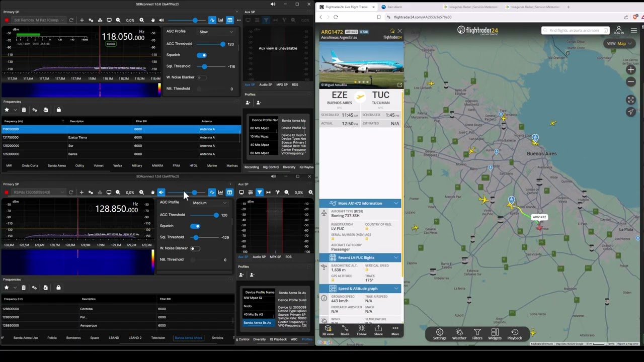Click the lock icon in top Frequencies panel
The image size is (644, 362).
coord(58,110)
